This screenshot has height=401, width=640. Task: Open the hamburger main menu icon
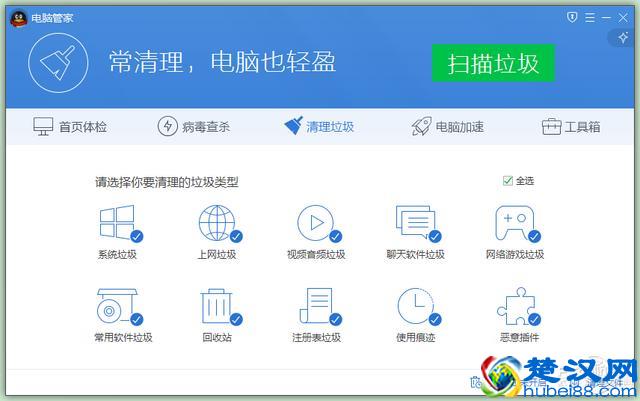pos(590,18)
